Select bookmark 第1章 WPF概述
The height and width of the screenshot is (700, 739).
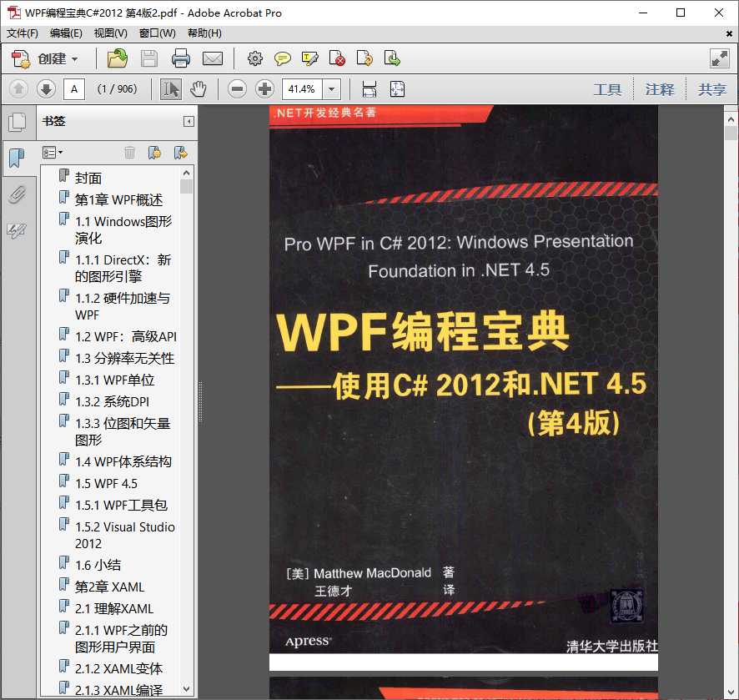[x=118, y=200]
